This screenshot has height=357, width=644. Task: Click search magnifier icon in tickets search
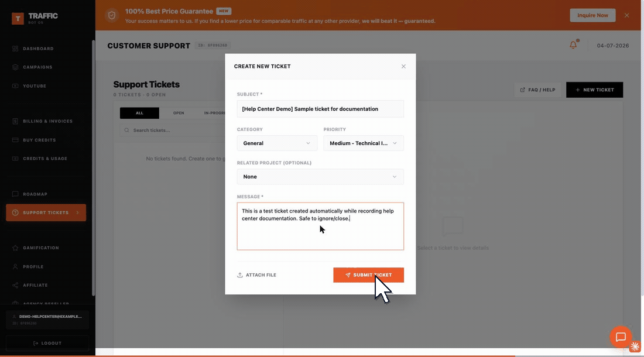[126, 130]
